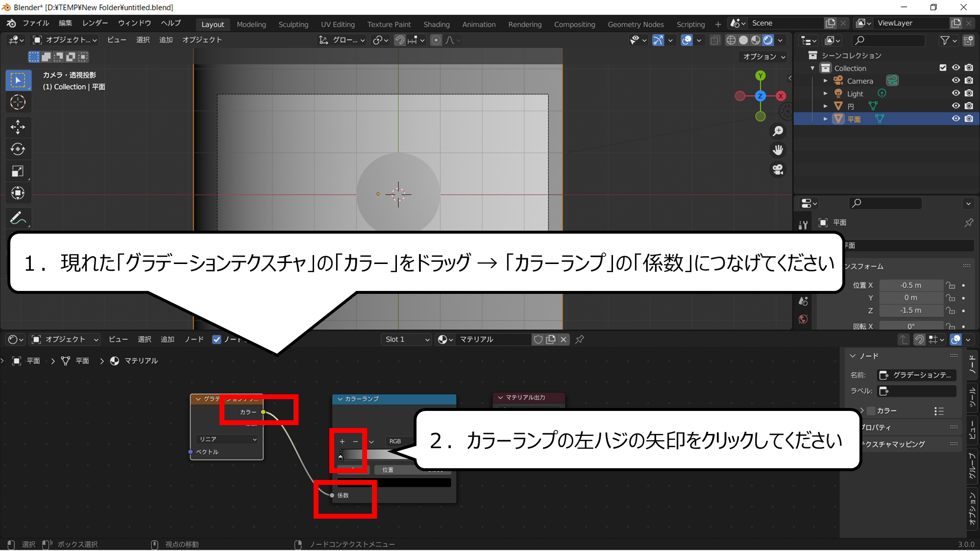
Task: Click the pan view hand icon
Action: tap(778, 150)
